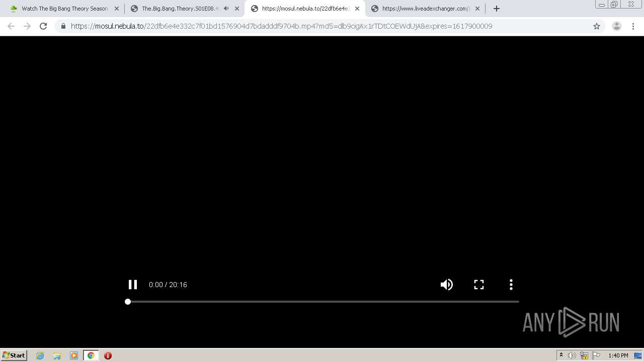Open the system volume tray icon

572,355
